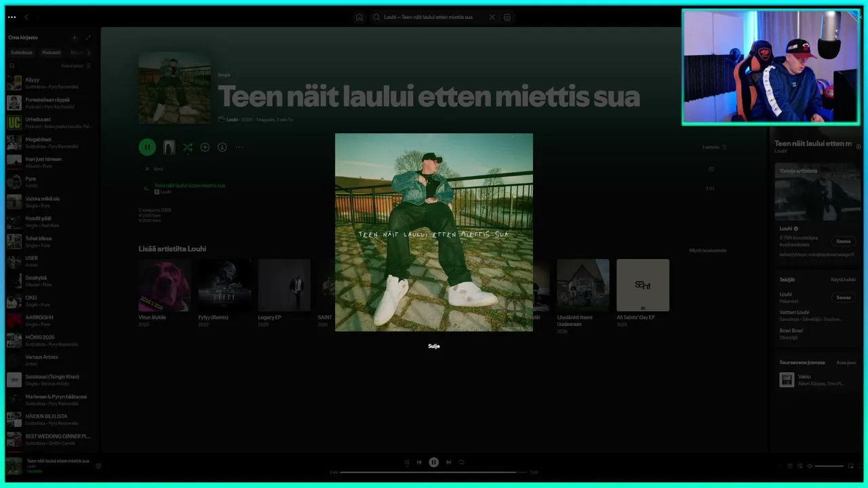Open the Vitun älykäs album card
868x488 pixels.
click(165, 293)
